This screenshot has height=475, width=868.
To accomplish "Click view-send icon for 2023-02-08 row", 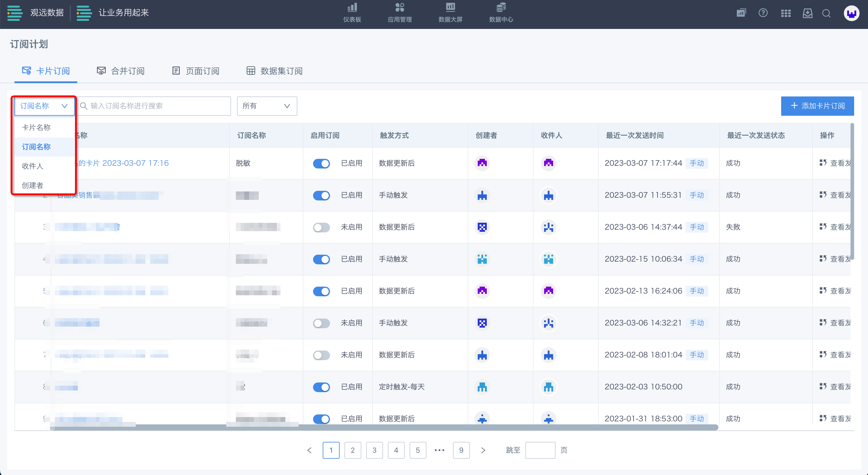I will coord(823,354).
